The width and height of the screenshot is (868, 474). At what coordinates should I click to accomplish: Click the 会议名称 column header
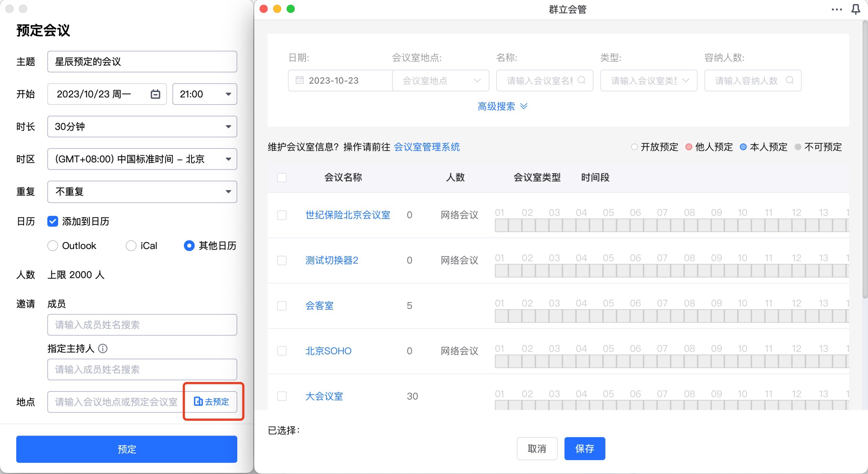click(343, 177)
